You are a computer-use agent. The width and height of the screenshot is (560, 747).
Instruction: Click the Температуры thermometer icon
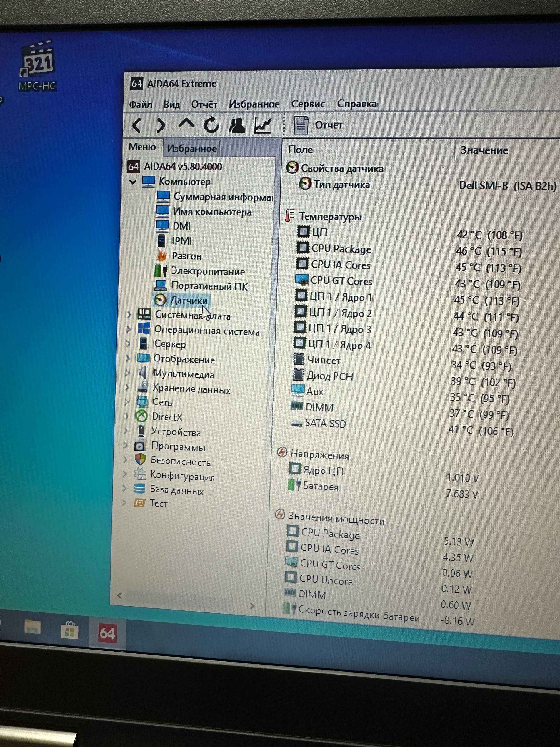coord(289,215)
